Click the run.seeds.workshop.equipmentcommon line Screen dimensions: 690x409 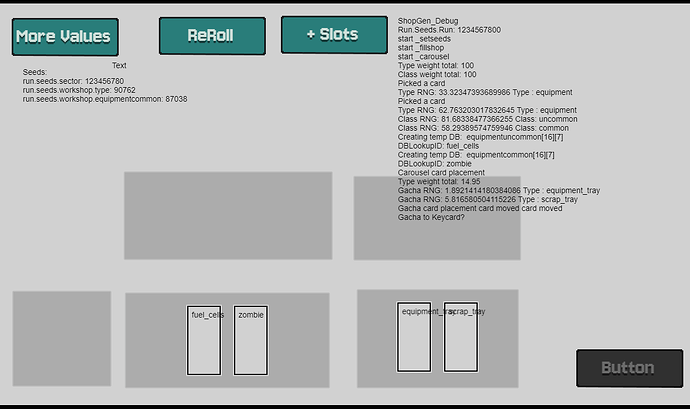click(x=104, y=100)
